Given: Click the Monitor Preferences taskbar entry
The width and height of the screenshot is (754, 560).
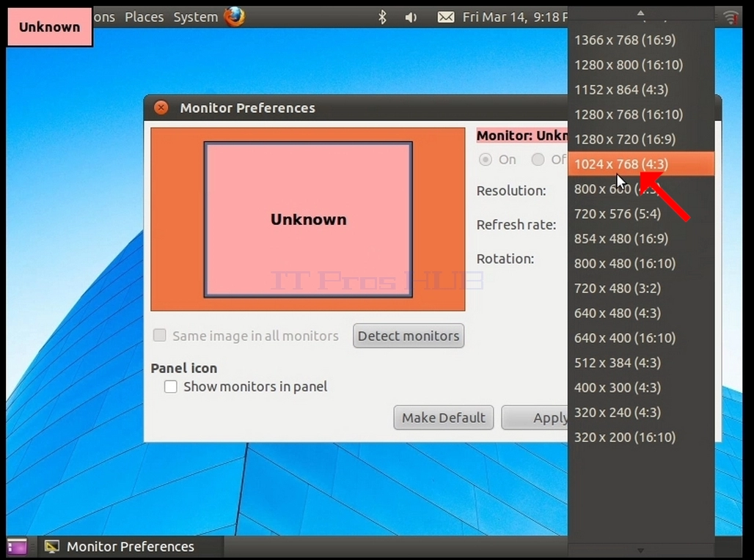Looking at the screenshot, I should click(131, 547).
